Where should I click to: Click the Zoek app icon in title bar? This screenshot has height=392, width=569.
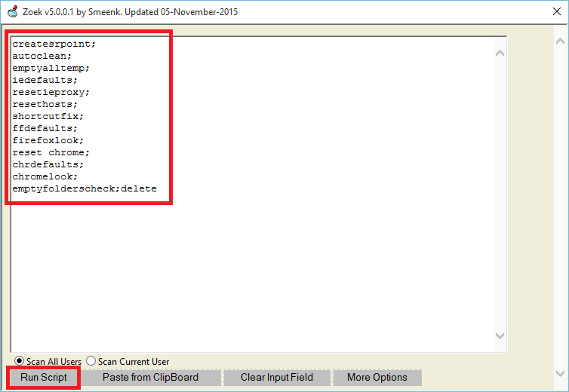click(x=12, y=13)
